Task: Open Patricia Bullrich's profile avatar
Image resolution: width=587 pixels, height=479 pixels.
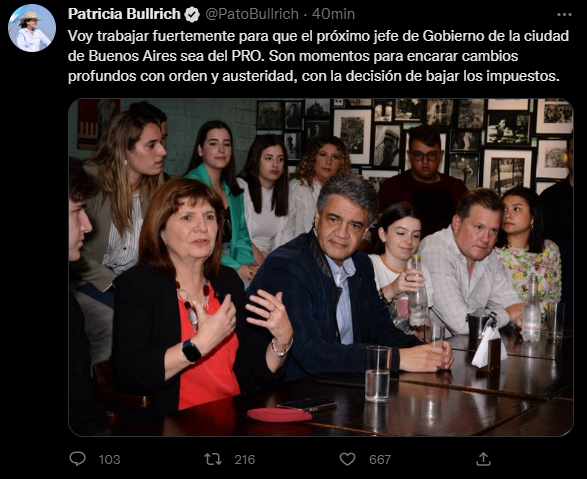Action: click(x=32, y=28)
